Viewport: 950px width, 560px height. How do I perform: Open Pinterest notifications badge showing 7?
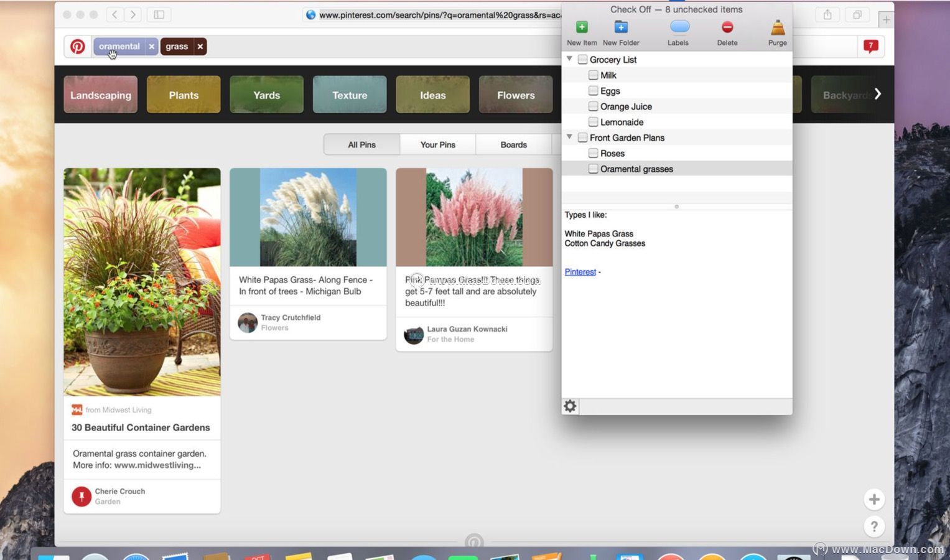tap(871, 46)
